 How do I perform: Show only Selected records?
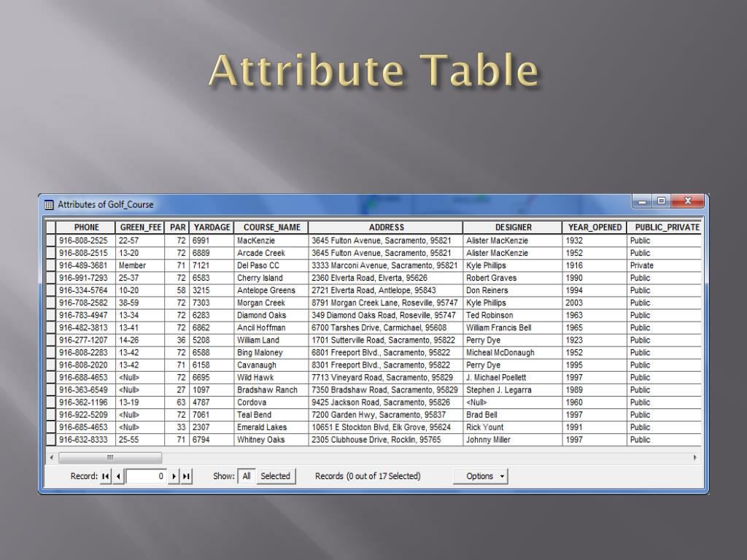[x=275, y=476]
